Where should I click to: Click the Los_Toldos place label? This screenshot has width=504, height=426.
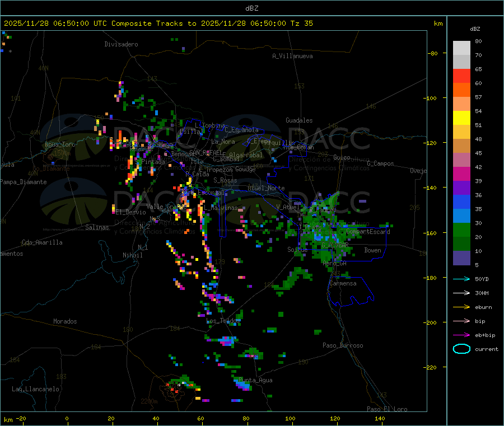223,321
